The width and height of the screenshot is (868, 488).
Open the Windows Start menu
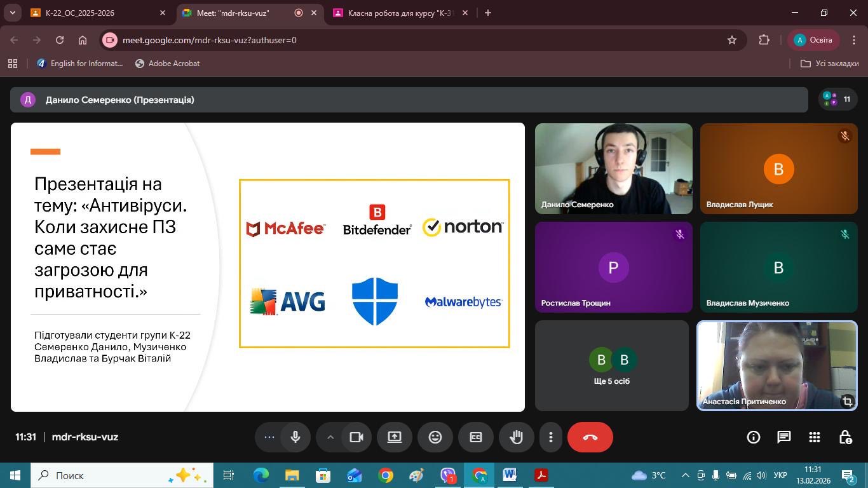[15, 475]
